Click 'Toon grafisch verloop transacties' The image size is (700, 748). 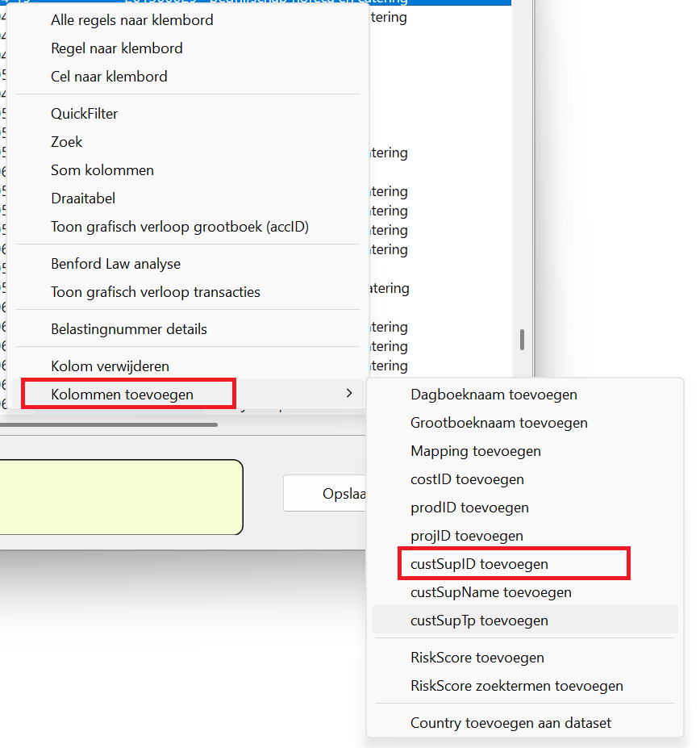pos(155,292)
